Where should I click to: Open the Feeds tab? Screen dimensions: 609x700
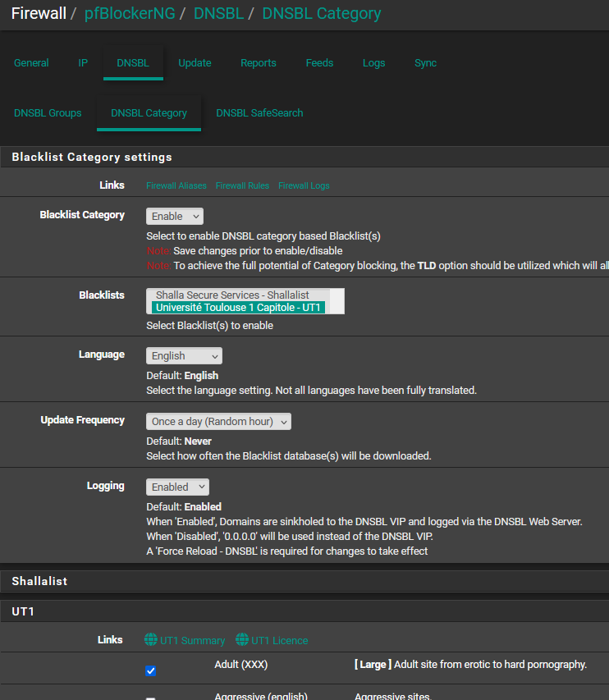click(x=319, y=63)
